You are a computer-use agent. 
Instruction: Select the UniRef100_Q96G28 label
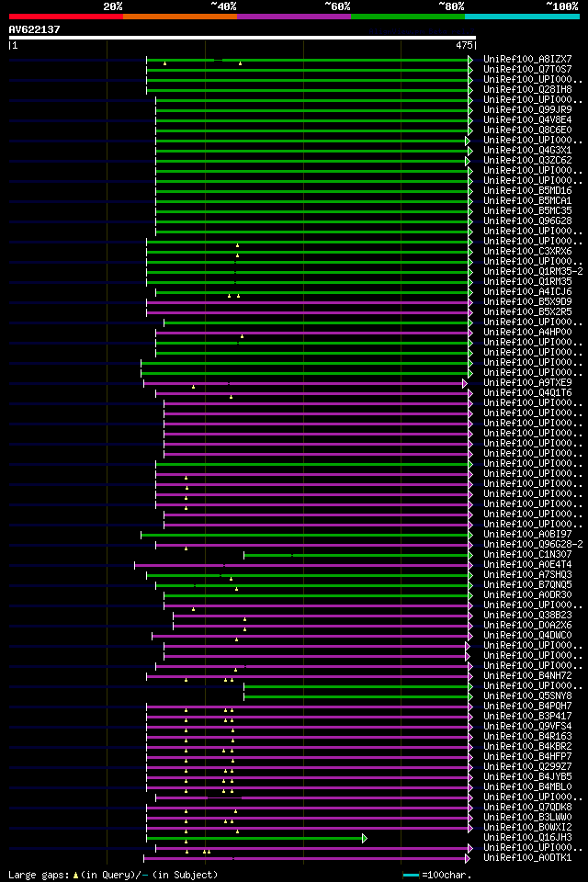click(x=527, y=221)
